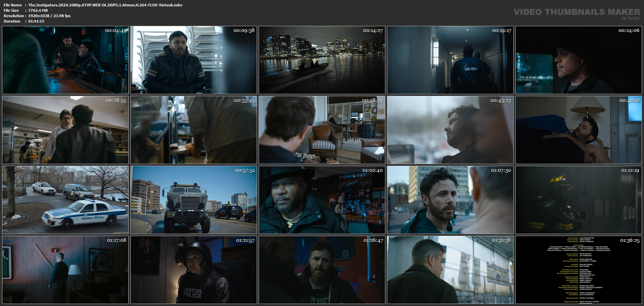This screenshot has height=306, width=644.
Task: Select the Boston Police helmet thumbnail 01:21:57
Action: coord(194,270)
